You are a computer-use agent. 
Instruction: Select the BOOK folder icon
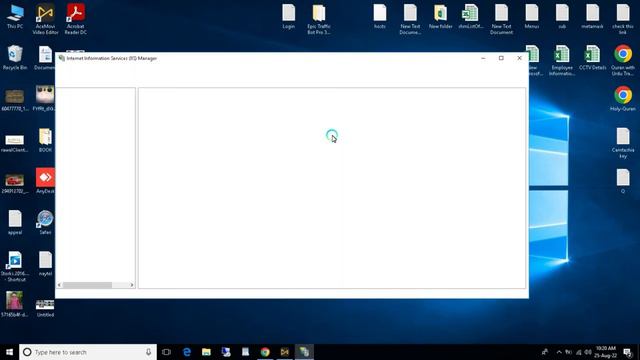[x=45, y=140]
